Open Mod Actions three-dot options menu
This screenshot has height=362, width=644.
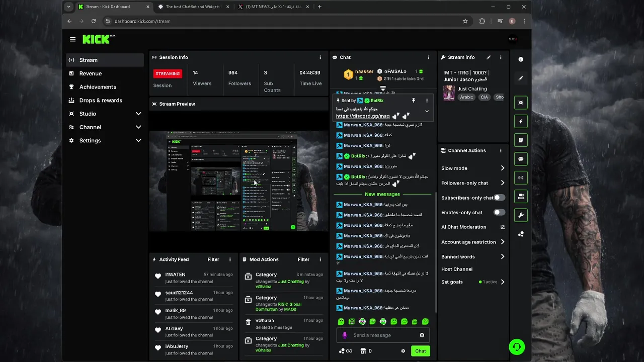(320, 259)
